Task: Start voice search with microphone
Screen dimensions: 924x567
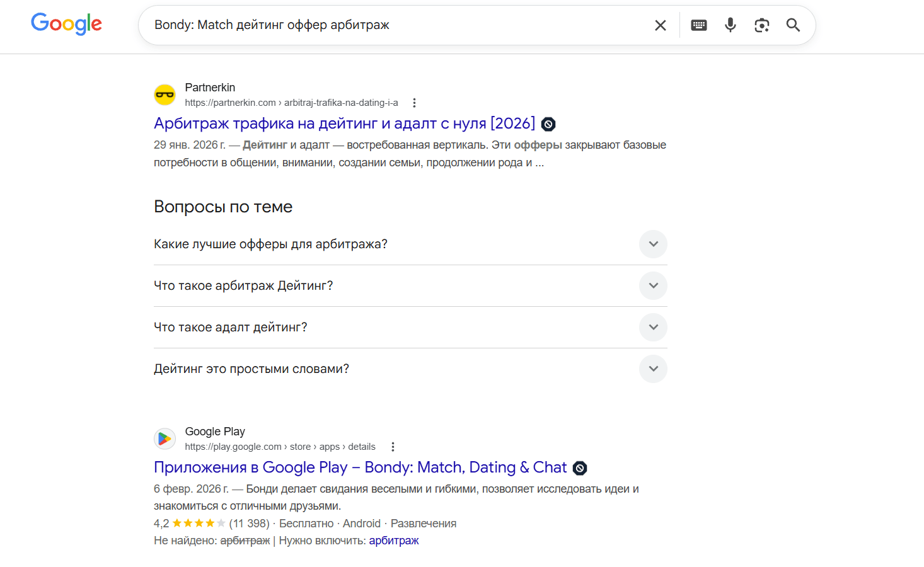Action: 731,25
